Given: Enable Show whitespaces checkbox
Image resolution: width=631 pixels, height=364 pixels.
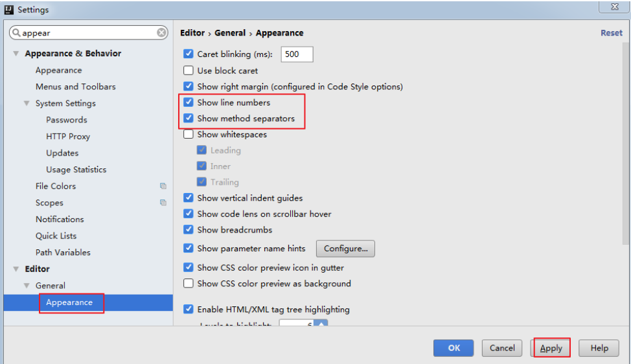Looking at the screenshot, I should tap(189, 135).
